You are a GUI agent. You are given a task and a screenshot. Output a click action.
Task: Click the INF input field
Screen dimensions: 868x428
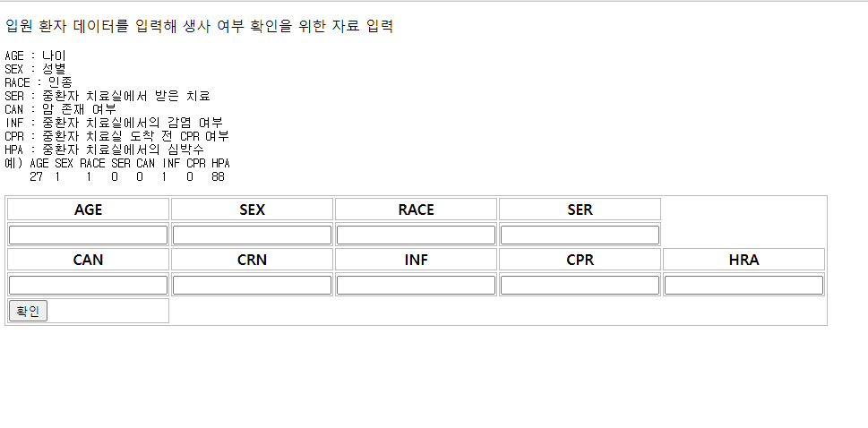(x=416, y=285)
